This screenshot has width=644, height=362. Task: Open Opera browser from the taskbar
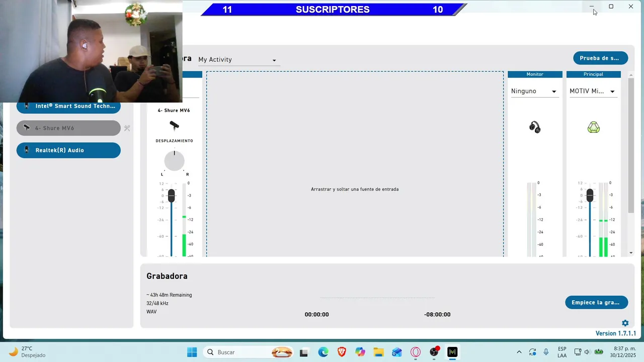(416, 352)
